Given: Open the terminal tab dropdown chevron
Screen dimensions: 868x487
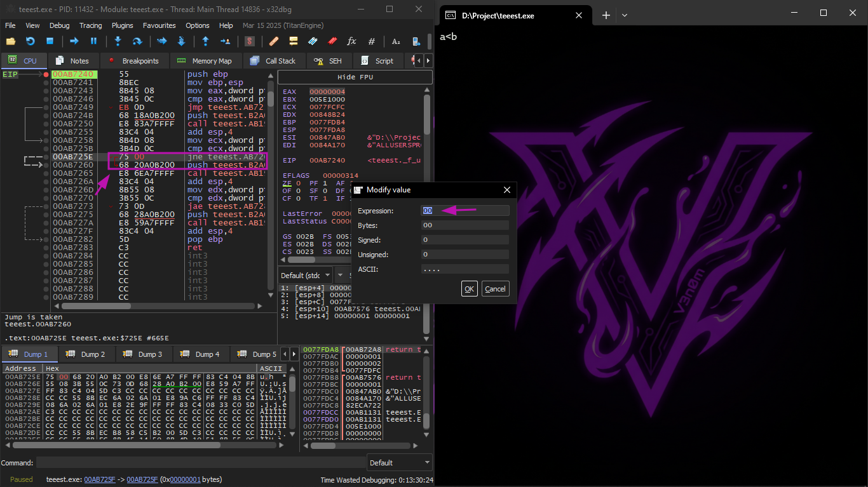Looking at the screenshot, I should click(625, 15).
